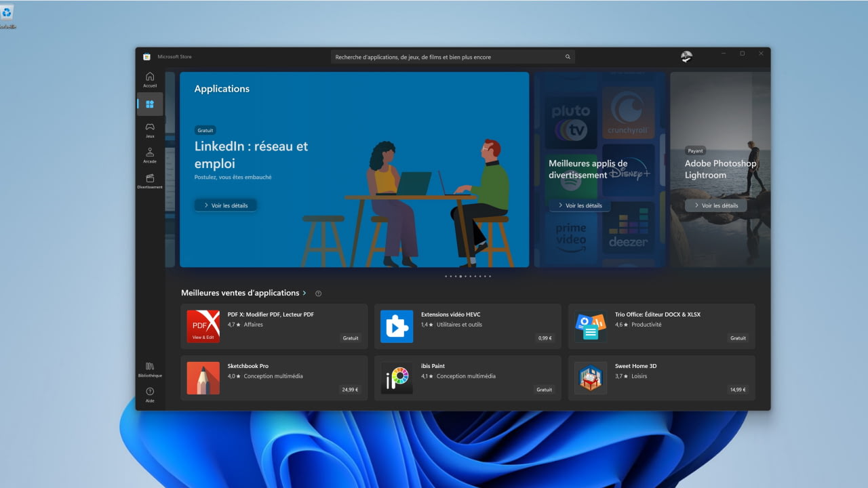
Task: Open the Bibliothèque library
Action: tap(150, 369)
